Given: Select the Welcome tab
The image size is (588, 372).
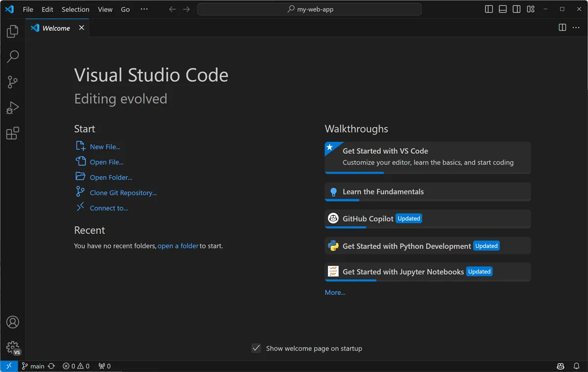Looking at the screenshot, I should pyautogui.click(x=55, y=28).
